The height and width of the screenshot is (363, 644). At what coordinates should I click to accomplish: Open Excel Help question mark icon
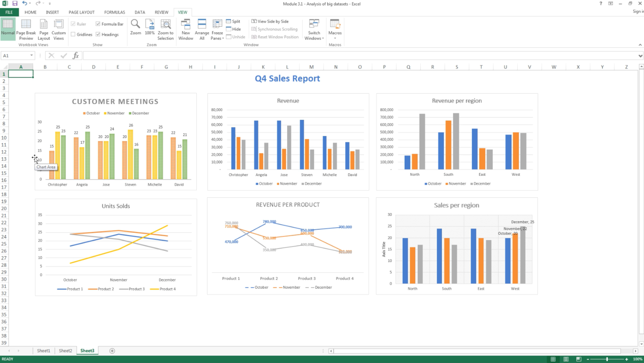[601, 3]
